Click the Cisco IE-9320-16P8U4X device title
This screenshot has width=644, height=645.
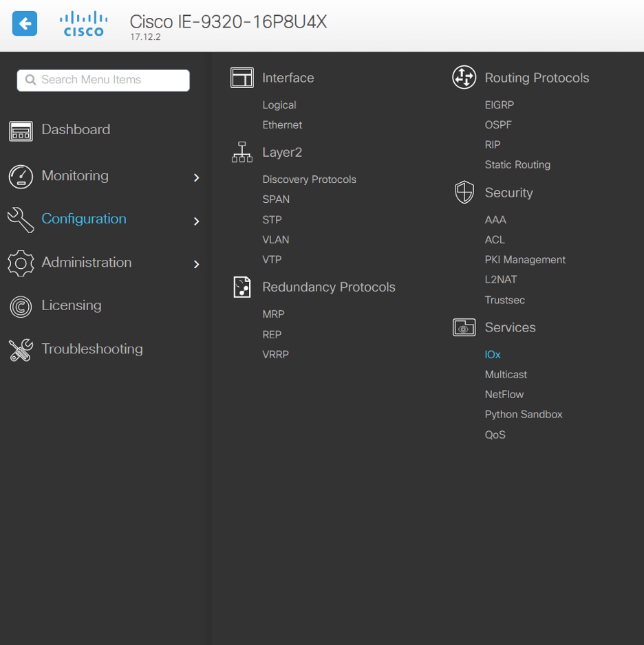point(228,22)
